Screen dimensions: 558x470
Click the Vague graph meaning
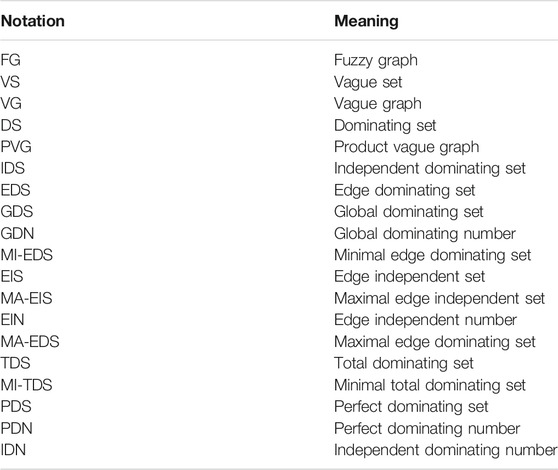pyautogui.click(x=378, y=104)
